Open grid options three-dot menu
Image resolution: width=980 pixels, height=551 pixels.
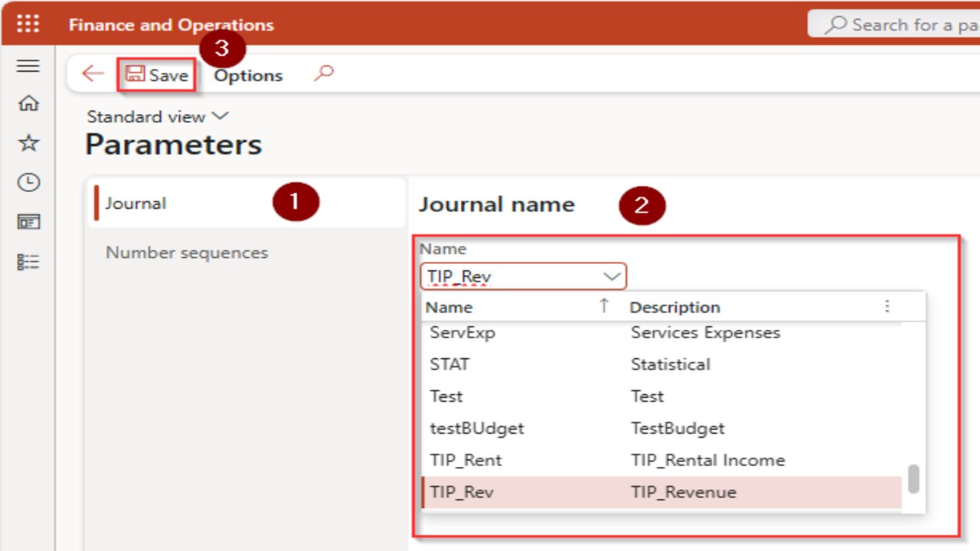[887, 306]
